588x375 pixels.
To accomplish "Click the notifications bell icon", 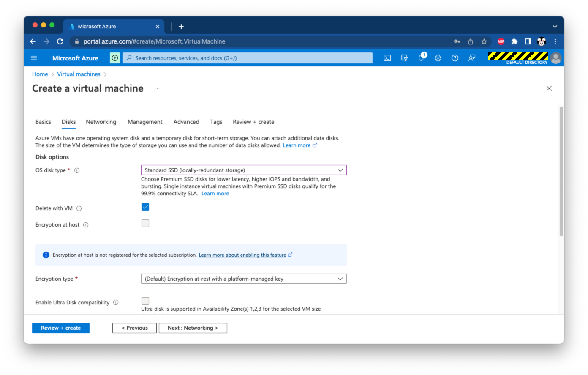I will coord(421,58).
